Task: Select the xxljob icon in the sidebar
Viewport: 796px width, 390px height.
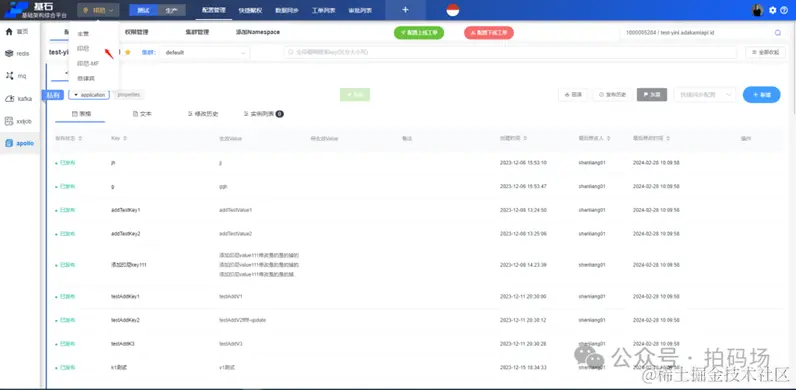Action: coord(9,121)
